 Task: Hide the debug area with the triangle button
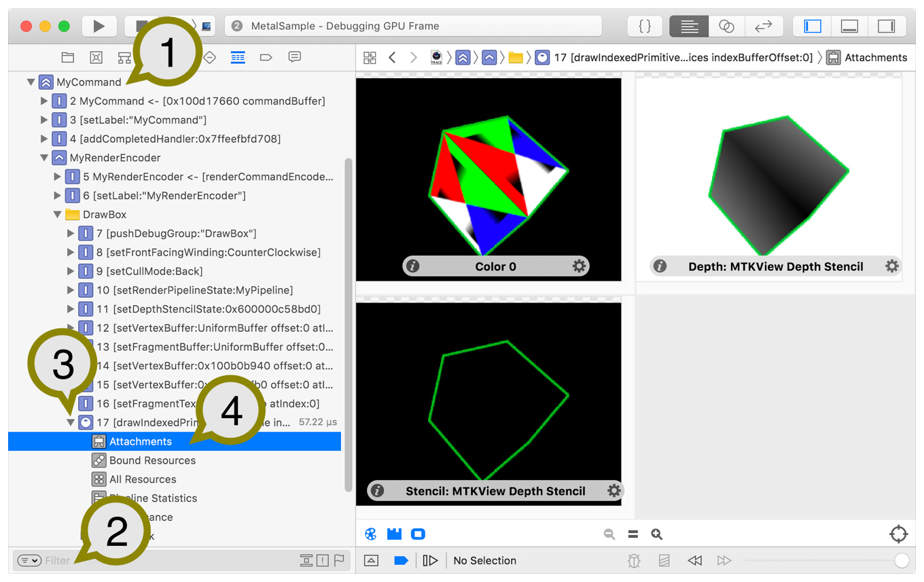pos(371,561)
